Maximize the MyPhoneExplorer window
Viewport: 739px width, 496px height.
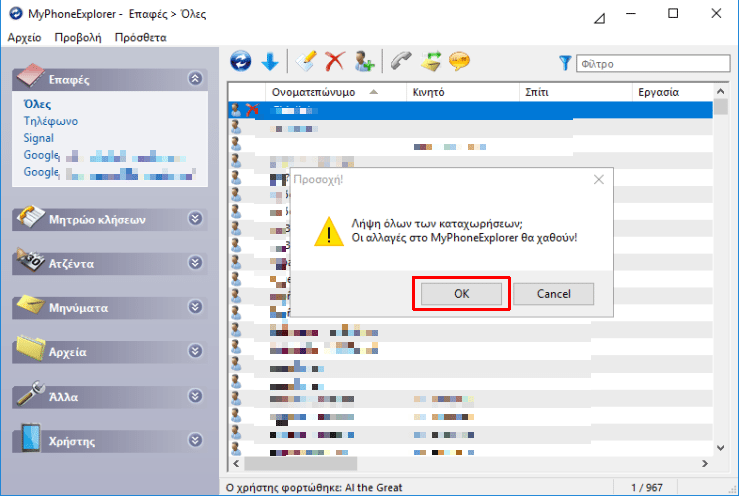(673, 13)
